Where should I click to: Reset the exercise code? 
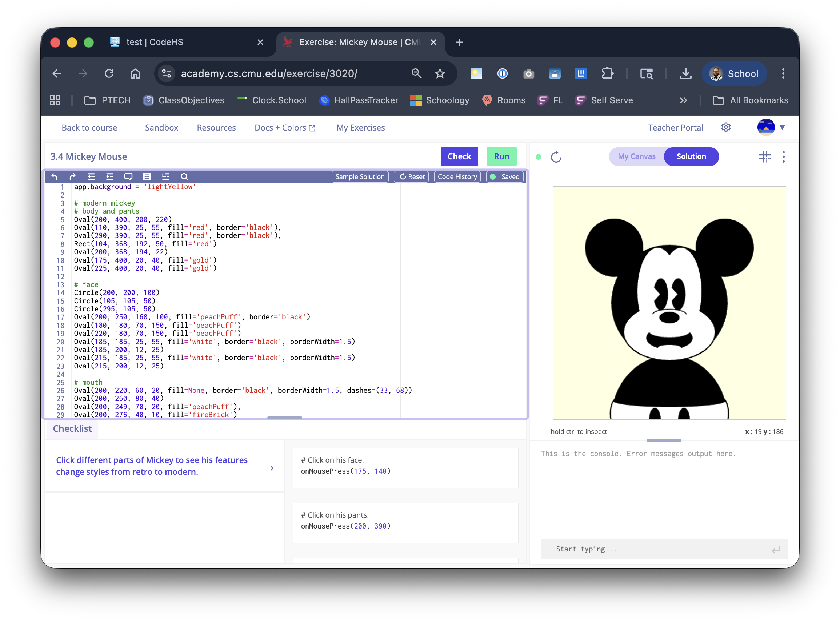pos(412,176)
